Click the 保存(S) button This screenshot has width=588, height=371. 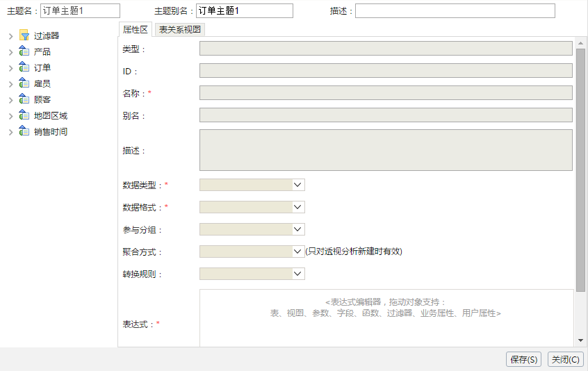tap(523, 359)
